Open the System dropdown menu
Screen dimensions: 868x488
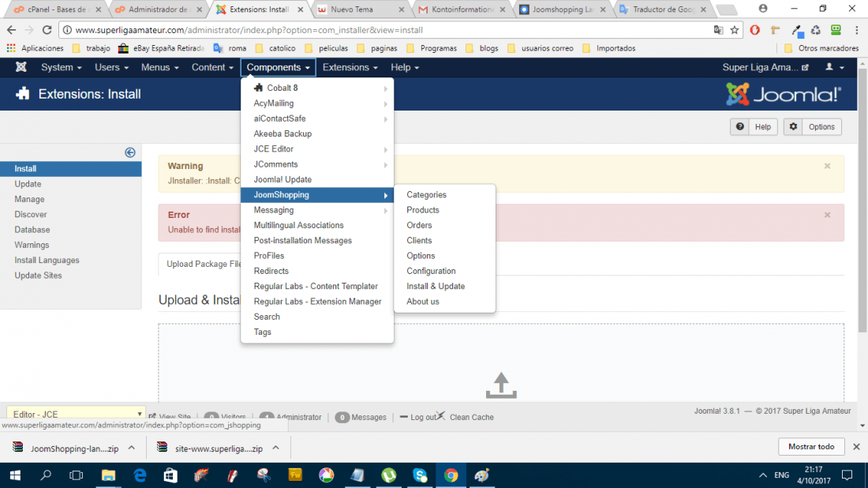click(x=62, y=67)
